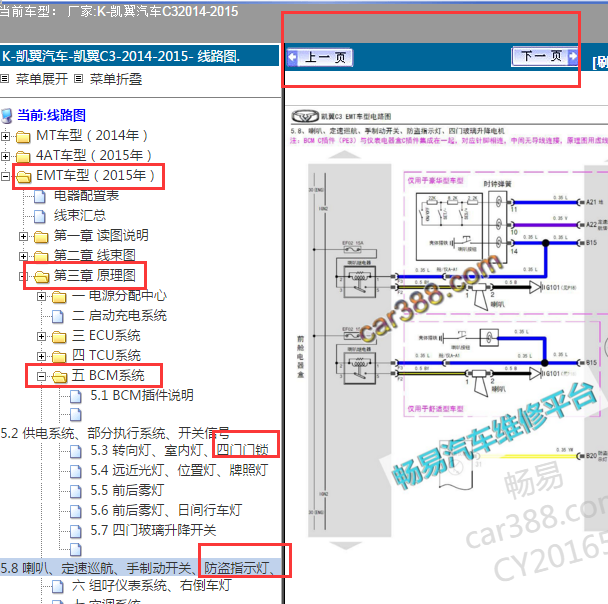Click the 5.7 四门玻璃升降开关 document icon

pyautogui.click(x=76, y=531)
